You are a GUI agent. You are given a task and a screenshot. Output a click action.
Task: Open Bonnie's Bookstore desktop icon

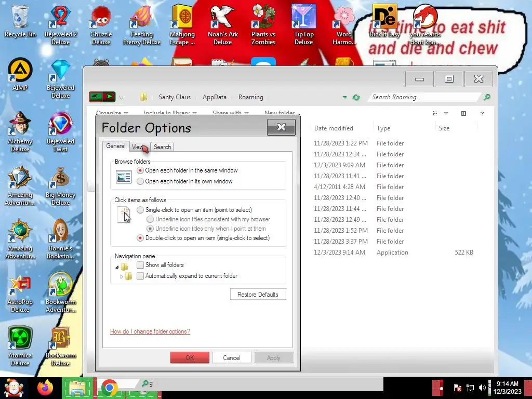click(x=60, y=239)
